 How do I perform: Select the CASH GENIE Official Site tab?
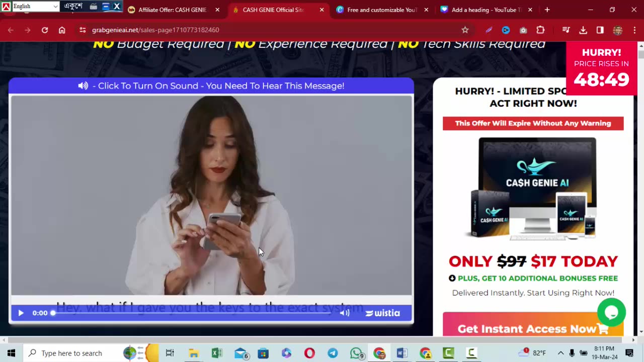[273, 10]
